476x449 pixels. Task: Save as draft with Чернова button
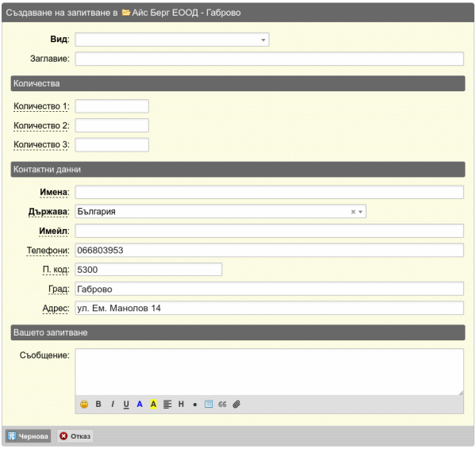pyautogui.click(x=28, y=436)
